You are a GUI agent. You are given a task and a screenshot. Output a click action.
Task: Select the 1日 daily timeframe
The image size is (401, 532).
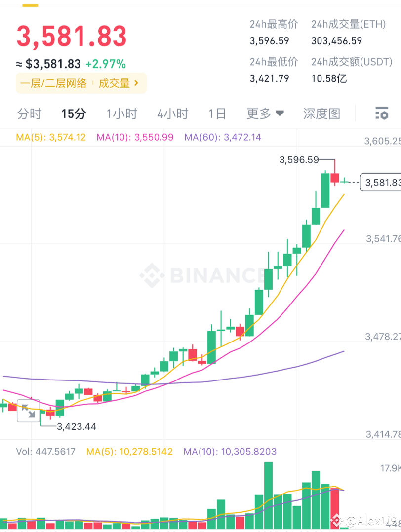coord(217,114)
